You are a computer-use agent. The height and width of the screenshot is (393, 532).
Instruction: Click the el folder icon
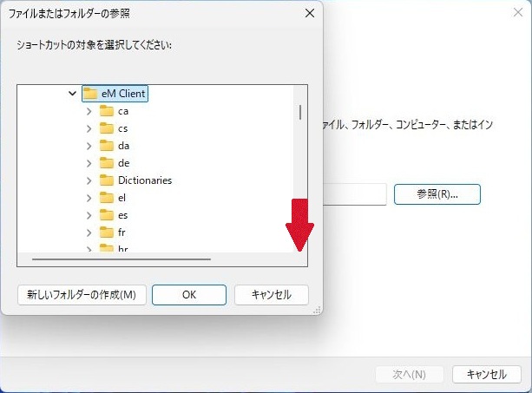(x=107, y=198)
